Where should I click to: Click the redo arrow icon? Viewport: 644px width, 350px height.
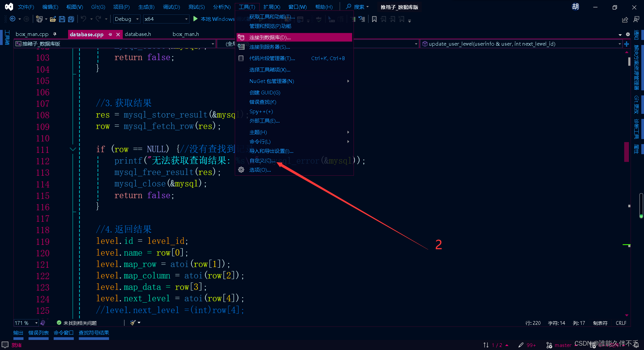pyautogui.click(x=98, y=19)
